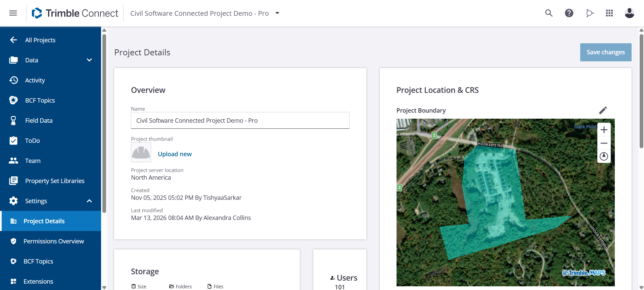This screenshot has height=290, width=644.
Task: Open the apps grid launcher
Action: point(609,13)
